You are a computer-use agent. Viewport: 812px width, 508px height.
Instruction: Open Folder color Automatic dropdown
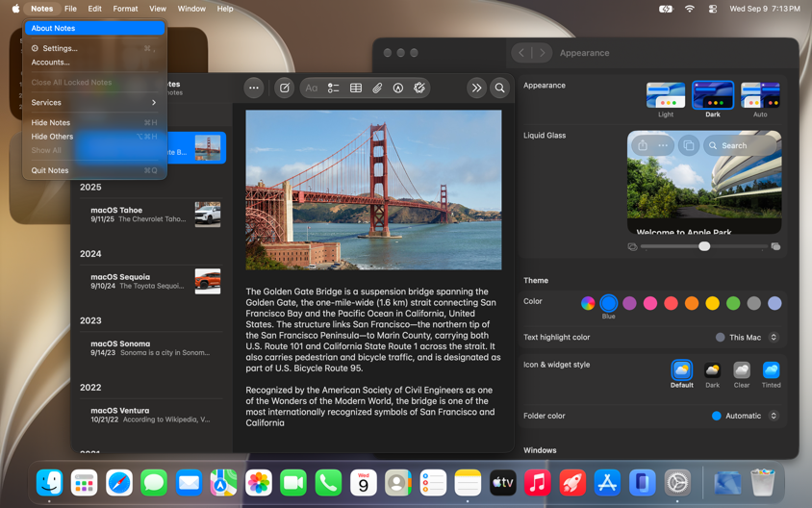coord(745,416)
